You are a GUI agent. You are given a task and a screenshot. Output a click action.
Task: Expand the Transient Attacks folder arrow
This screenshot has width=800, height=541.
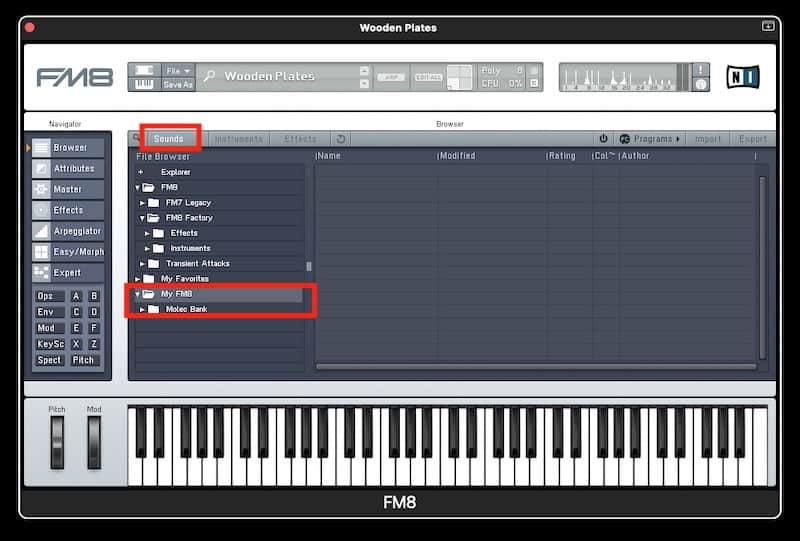pyautogui.click(x=142, y=264)
